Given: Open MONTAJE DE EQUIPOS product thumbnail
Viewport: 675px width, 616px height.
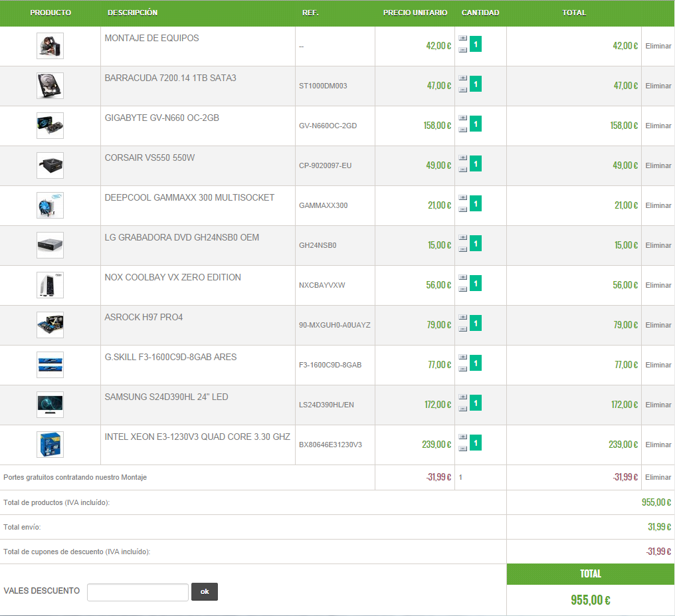Looking at the screenshot, I should tap(50, 46).
